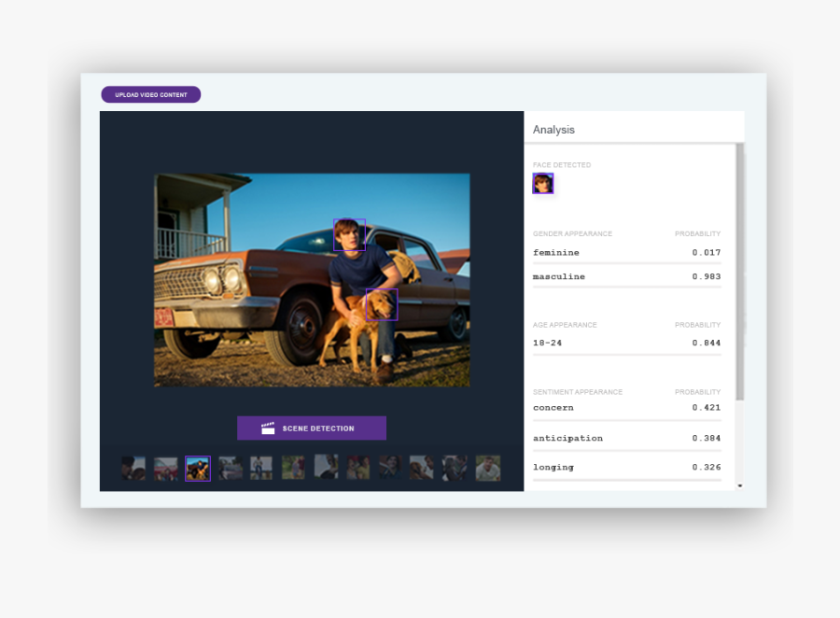Open the sixth scene thumbnail
This screenshot has height=618, width=840.
coord(293,468)
